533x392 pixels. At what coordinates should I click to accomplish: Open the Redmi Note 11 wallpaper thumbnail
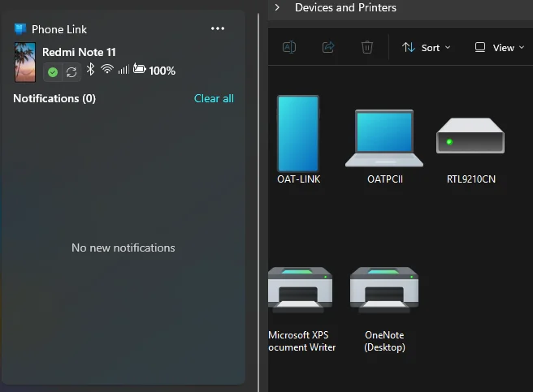point(25,62)
